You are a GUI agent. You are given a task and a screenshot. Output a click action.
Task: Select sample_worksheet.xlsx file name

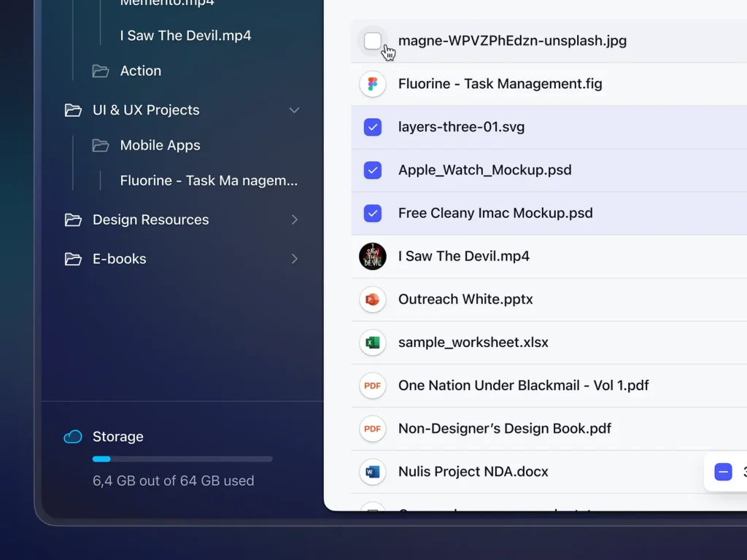point(473,343)
